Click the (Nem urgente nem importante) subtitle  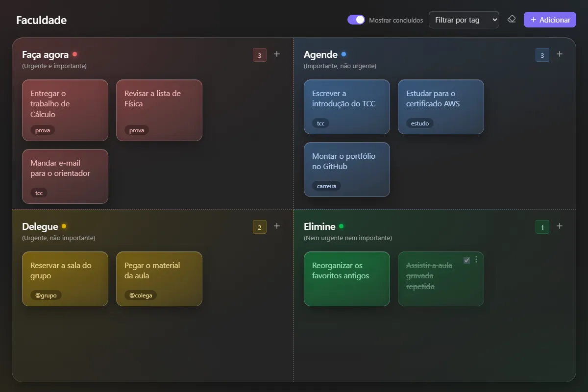[x=348, y=238]
